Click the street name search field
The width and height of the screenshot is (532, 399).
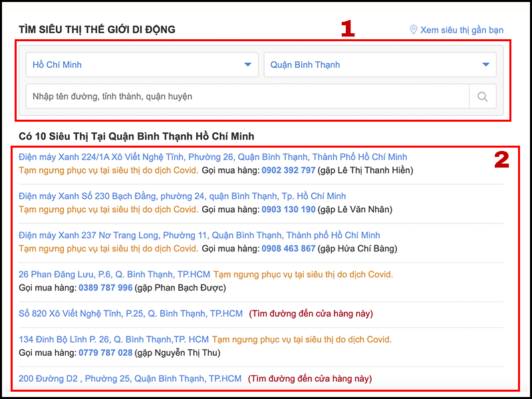(x=247, y=96)
